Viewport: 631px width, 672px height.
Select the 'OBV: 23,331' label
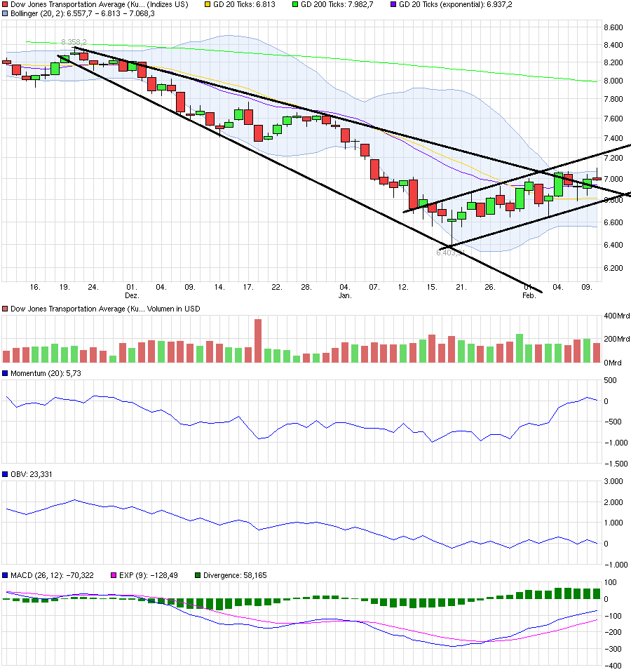pos(32,474)
